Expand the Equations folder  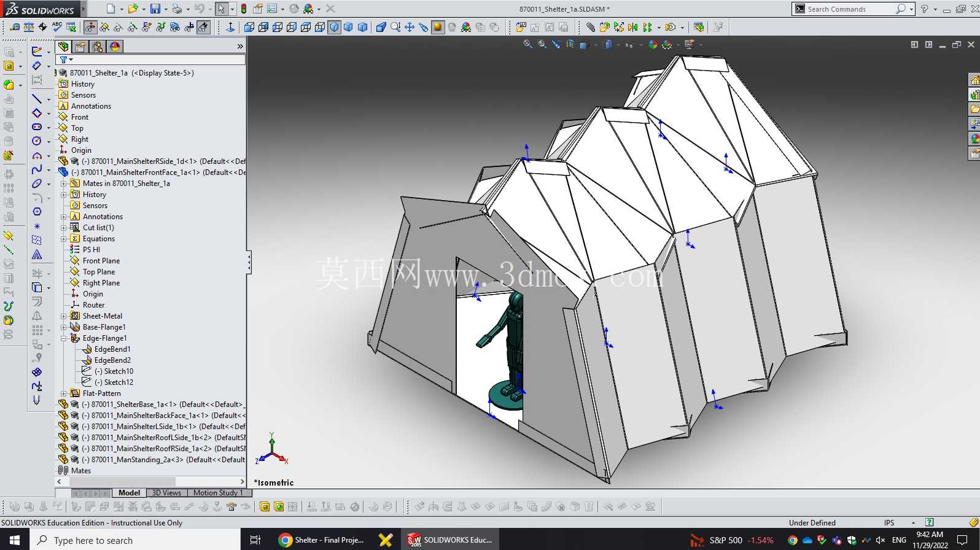click(x=63, y=239)
